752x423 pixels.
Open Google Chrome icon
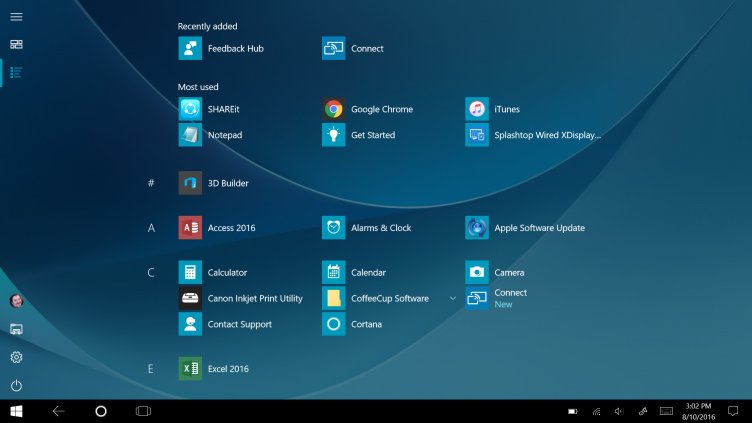tap(333, 109)
